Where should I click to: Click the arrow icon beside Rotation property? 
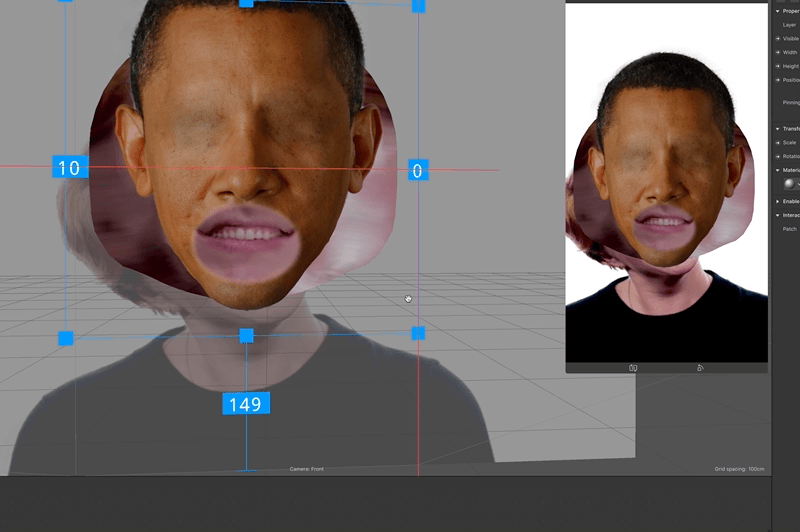[778, 157]
